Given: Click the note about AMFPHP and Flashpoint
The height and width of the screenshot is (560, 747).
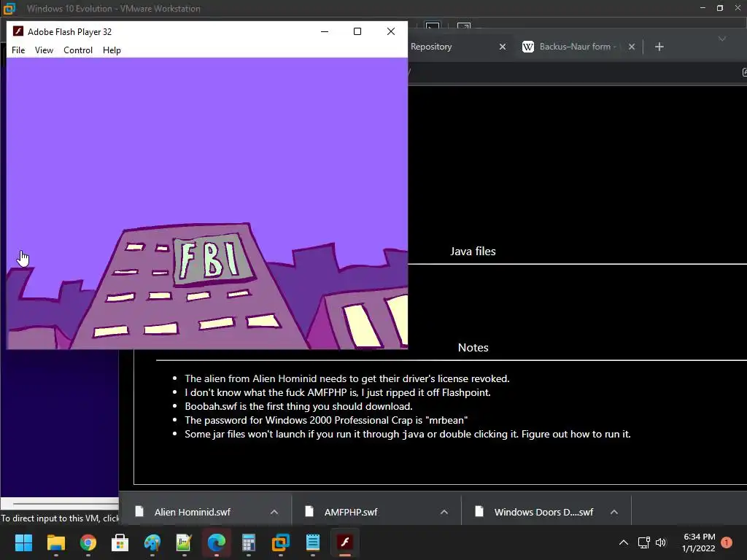Looking at the screenshot, I should 338,392.
